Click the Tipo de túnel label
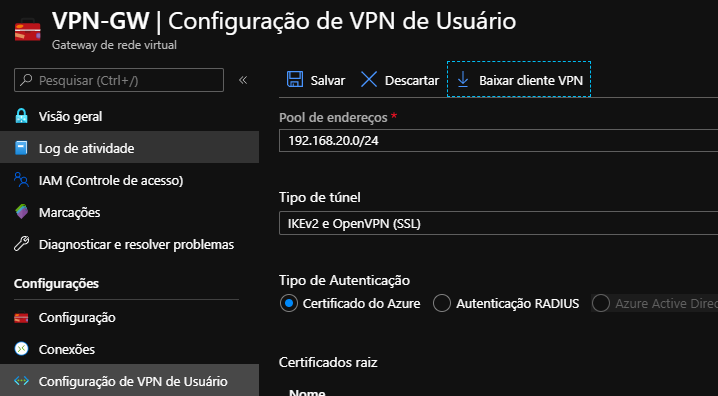 (320, 197)
